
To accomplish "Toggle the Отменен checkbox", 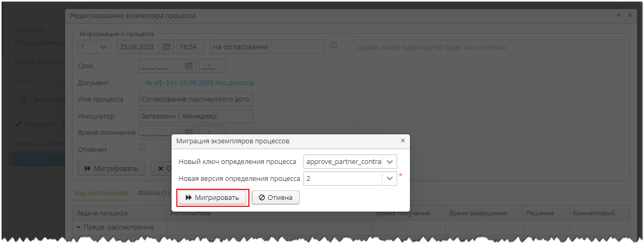I will [x=142, y=147].
